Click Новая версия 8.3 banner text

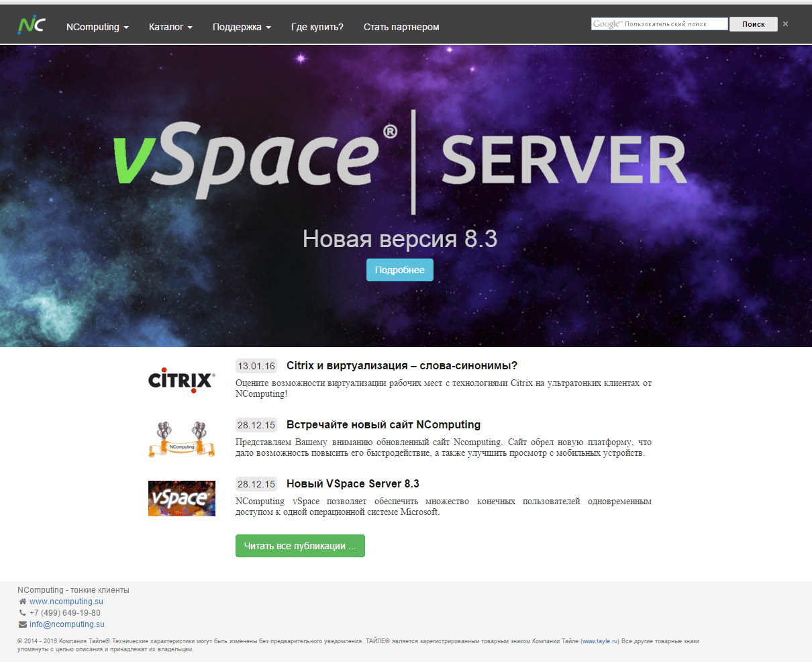(400, 239)
